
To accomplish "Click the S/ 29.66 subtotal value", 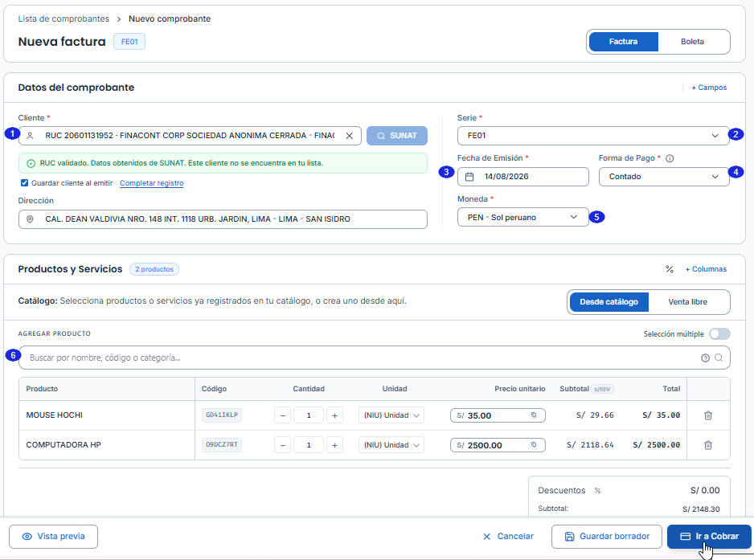I will click(x=595, y=415).
